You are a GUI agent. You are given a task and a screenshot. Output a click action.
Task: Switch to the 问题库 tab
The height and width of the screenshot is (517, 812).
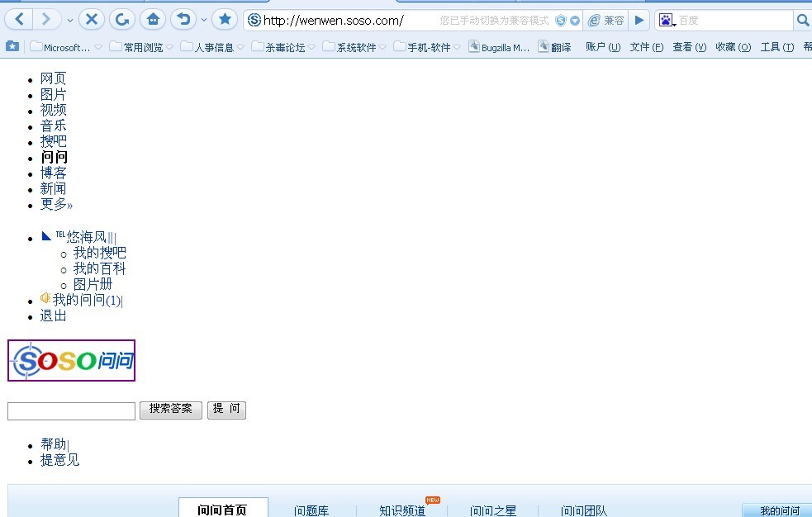click(x=311, y=510)
